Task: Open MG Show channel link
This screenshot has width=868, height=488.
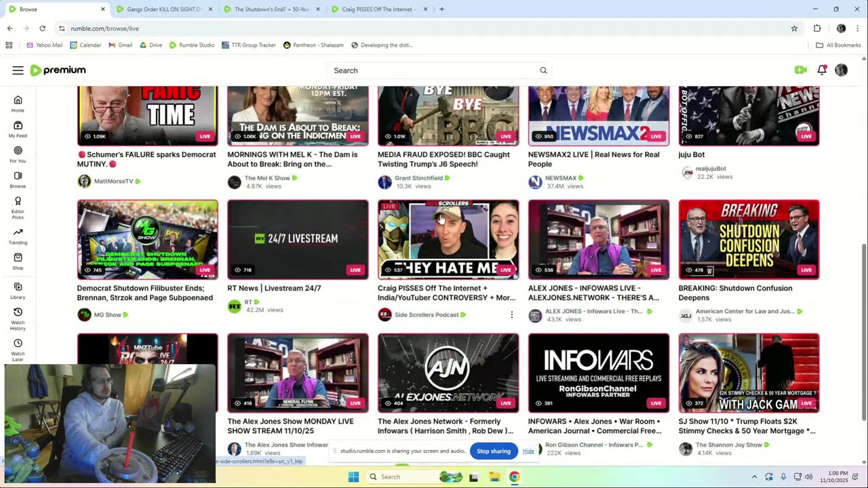Action: tap(107, 314)
